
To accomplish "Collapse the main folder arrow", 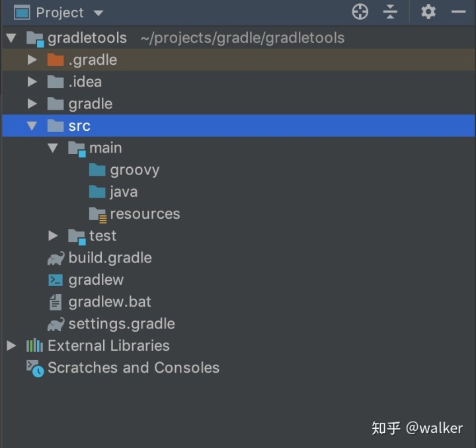I will tap(53, 148).
